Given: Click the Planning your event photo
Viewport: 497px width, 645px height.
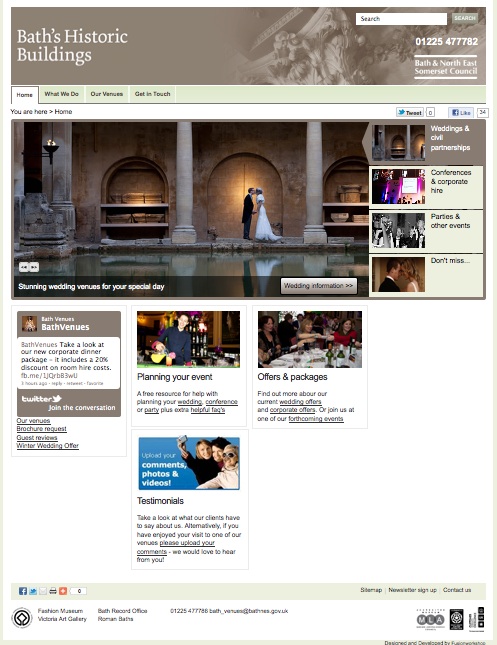Looking at the screenshot, I should [188, 339].
